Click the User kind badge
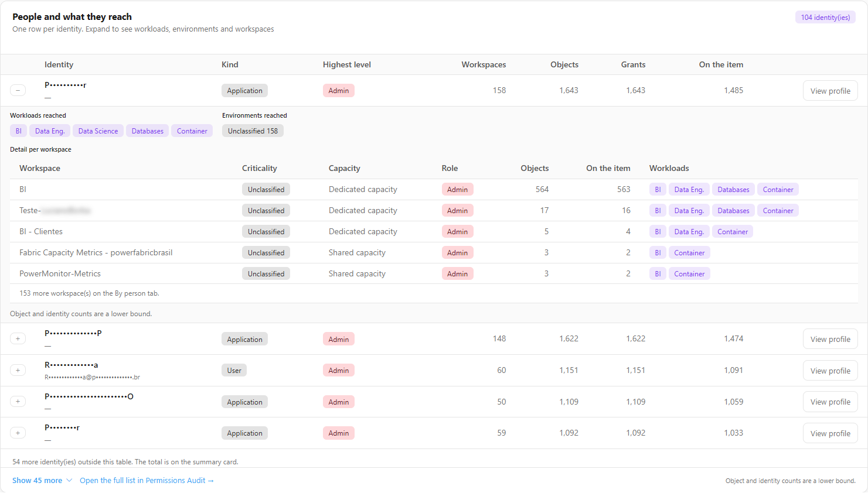The height and width of the screenshot is (493, 868). pos(234,370)
